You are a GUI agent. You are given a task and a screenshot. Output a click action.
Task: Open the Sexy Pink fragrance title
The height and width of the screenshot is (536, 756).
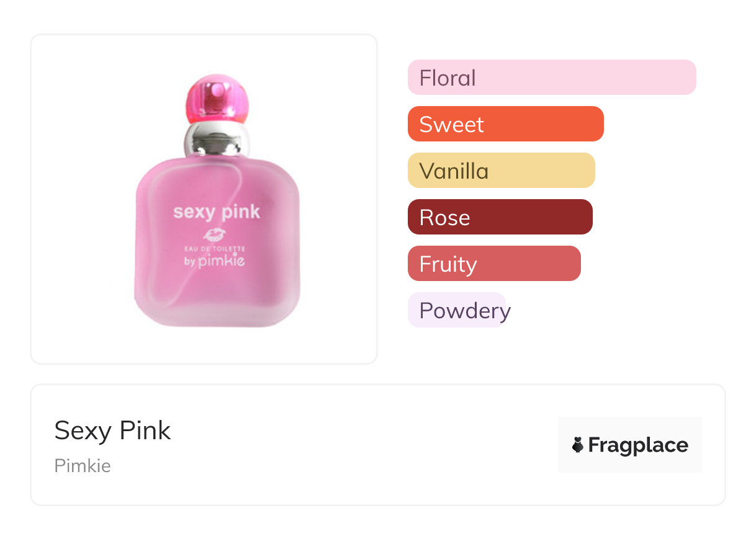coord(112,431)
